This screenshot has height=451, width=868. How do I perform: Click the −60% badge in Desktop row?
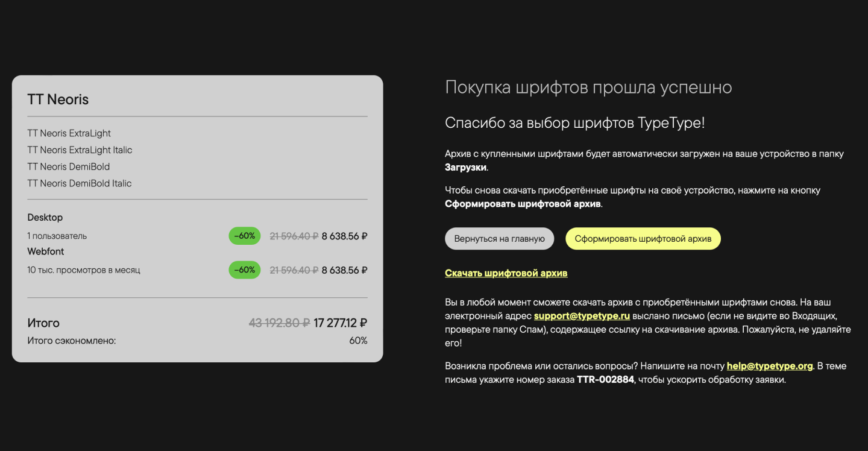(x=245, y=236)
